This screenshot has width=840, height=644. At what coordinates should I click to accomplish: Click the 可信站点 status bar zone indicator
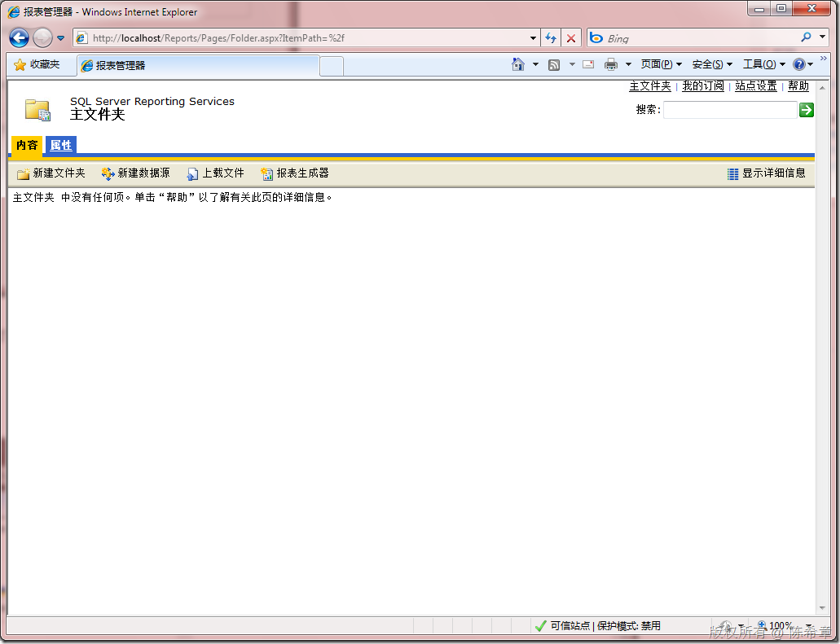click(x=598, y=626)
